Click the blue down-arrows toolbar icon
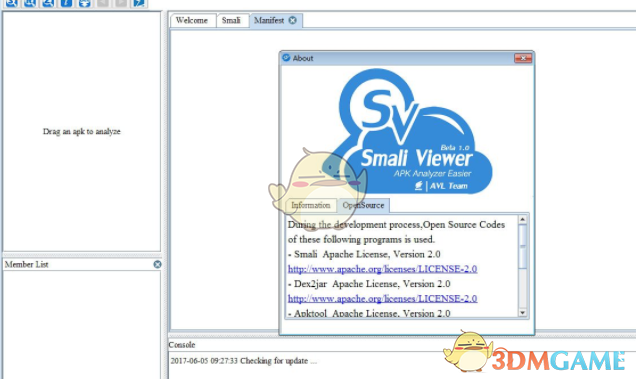Screen dimensions: 636x379 [84, 3]
